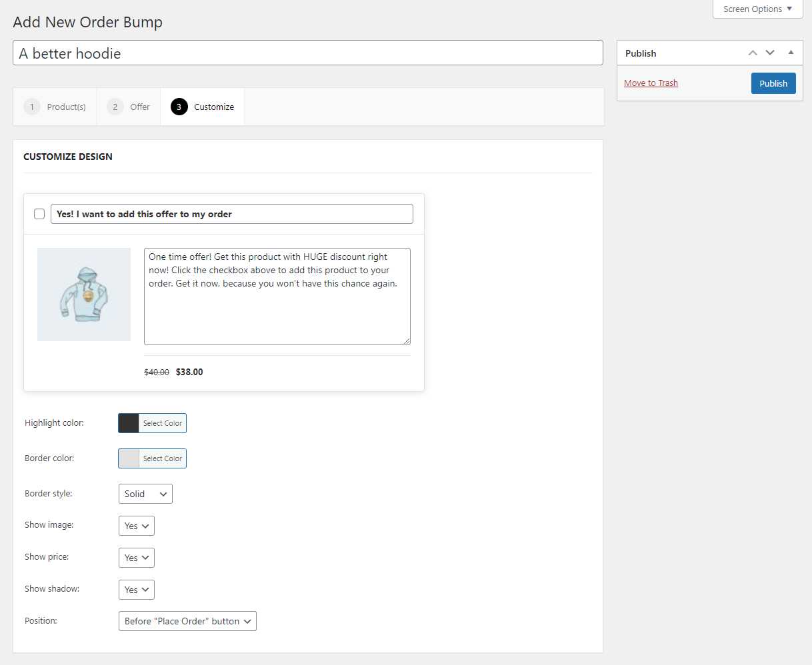Click the Move to Trash link
This screenshot has width=812, height=665.
click(651, 83)
